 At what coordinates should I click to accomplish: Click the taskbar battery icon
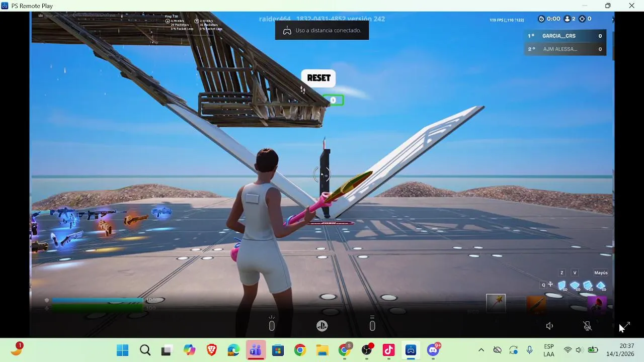[x=593, y=350]
